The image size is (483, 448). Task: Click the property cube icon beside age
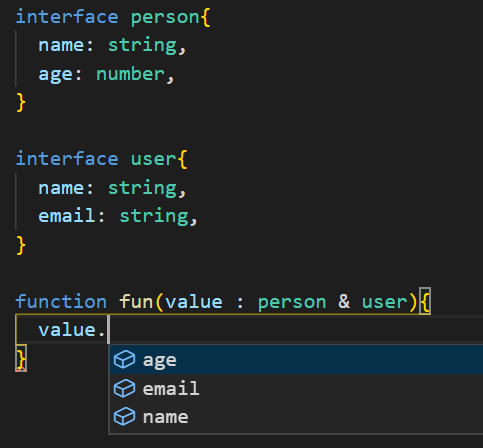pyautogui.click(x=124, y=360)
